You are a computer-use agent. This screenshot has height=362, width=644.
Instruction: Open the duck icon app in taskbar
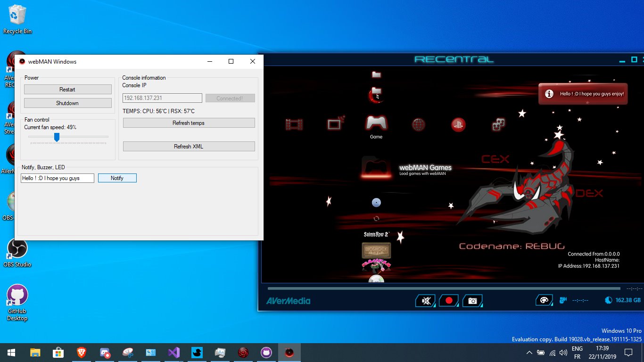click(x=197, y=353)
